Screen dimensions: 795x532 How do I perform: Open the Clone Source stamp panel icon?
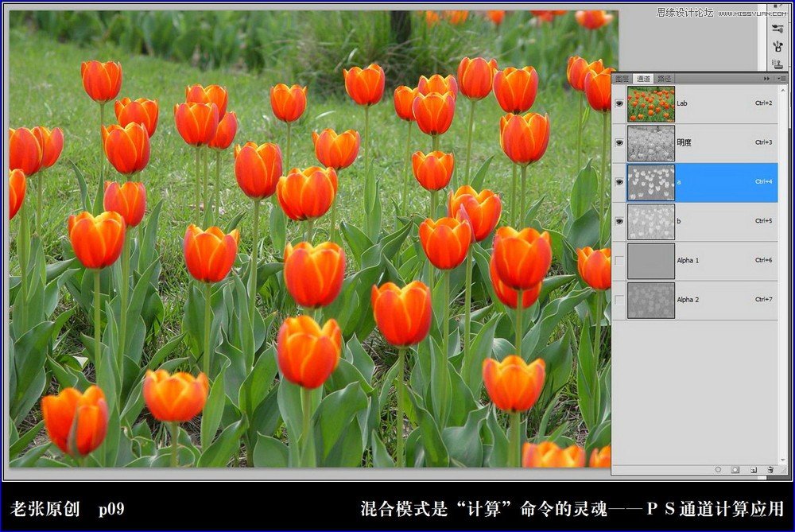(778, 64)
